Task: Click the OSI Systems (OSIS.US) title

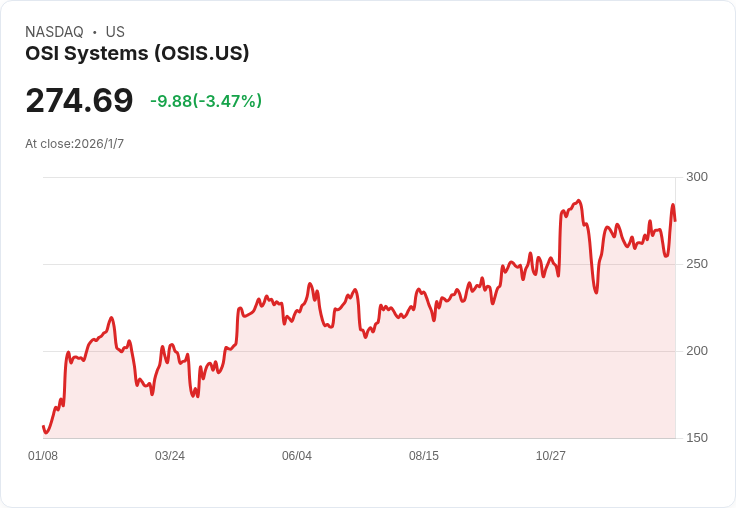Action: coord(137,53)
